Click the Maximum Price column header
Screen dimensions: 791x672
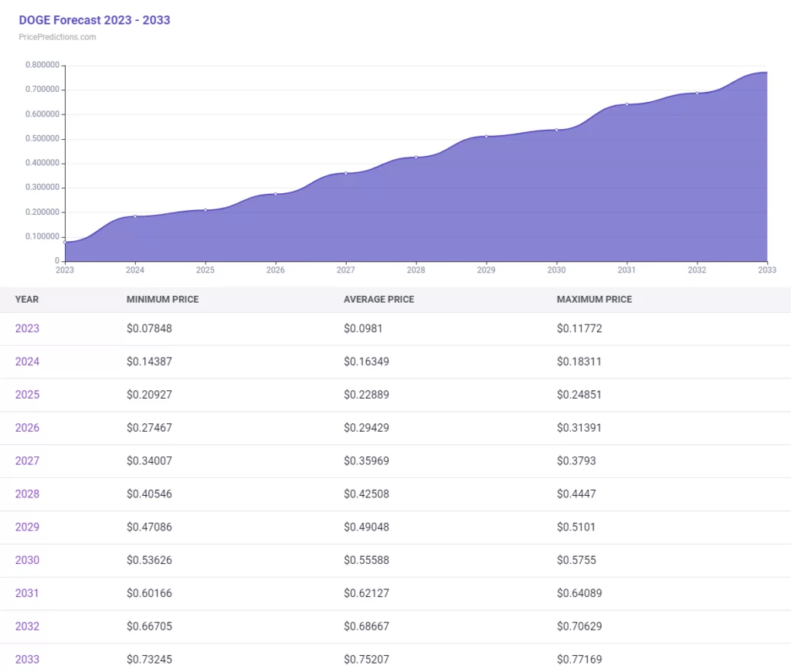pos(594,299)
